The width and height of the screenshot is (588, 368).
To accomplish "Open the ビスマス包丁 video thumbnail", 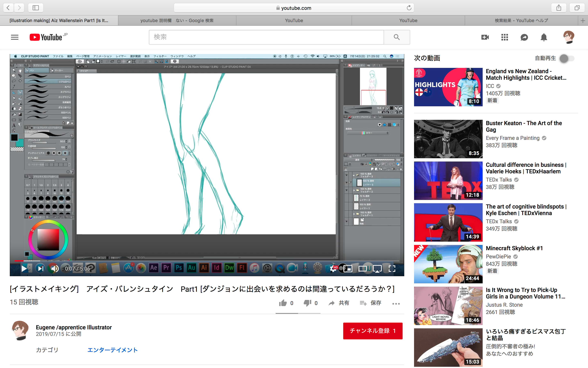I will pyautogui.click(x=448, y=348).
